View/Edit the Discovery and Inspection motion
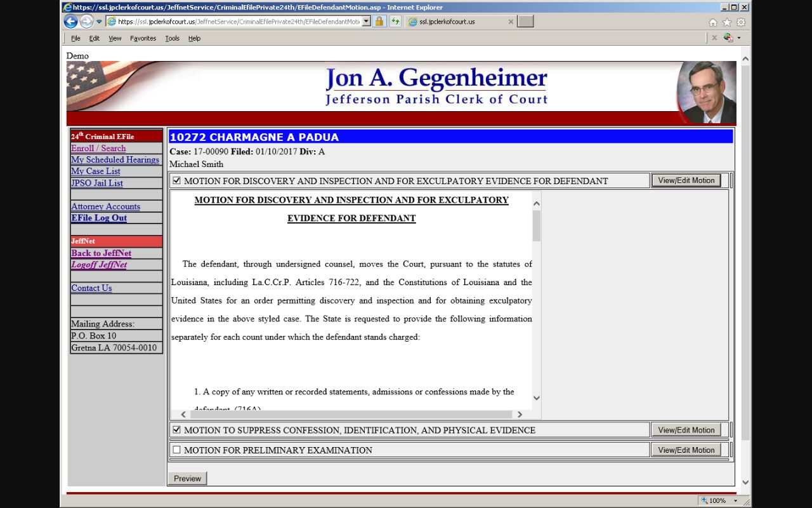812x508 pixels. pyautogui.click(x=686, y=180)
